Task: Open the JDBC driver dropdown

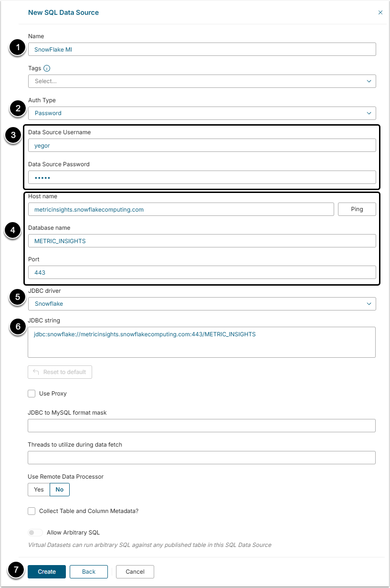Action: tap(202, 304)
